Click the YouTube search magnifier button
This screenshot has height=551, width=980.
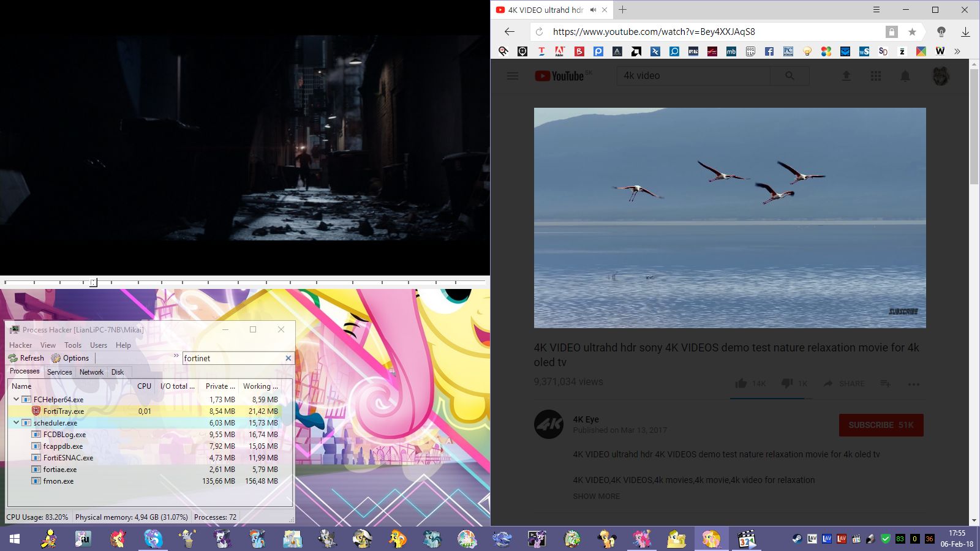(x=790, y=76)
